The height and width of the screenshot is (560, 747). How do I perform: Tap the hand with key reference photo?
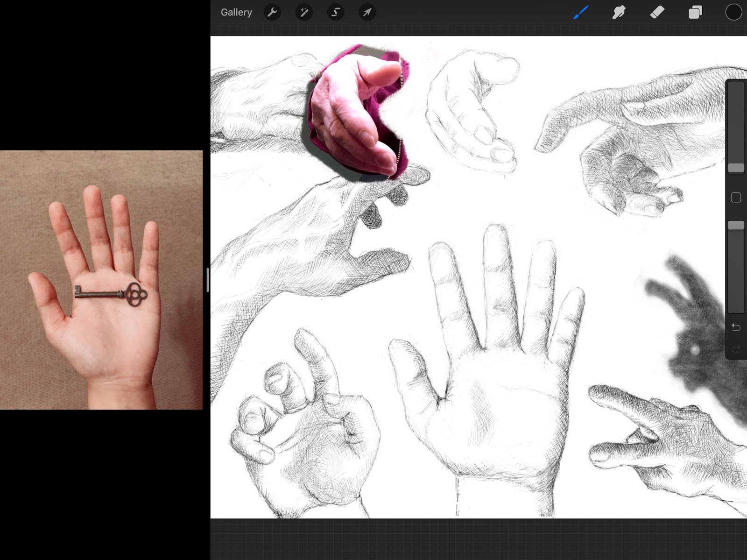(x=101, y=280)
